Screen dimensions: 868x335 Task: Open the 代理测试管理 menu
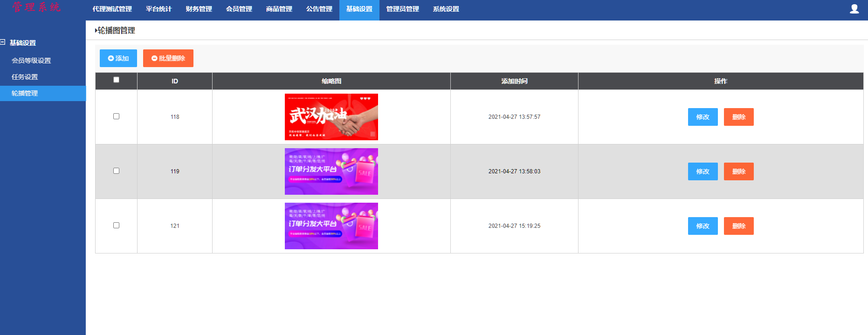[x=112, y=9]
